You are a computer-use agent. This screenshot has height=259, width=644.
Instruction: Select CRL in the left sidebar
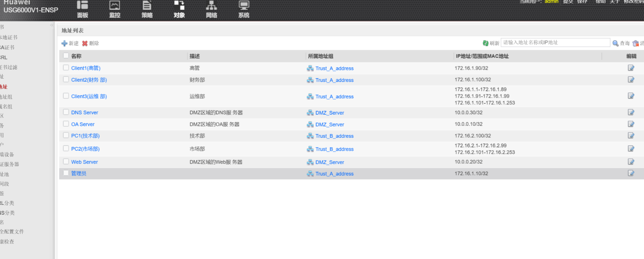(x=3, y=57)
